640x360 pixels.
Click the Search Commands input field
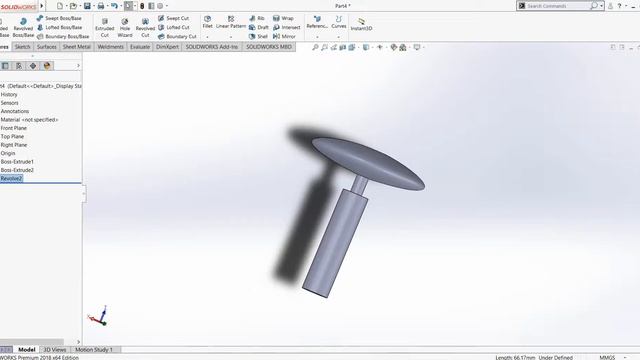pos(557,6)
